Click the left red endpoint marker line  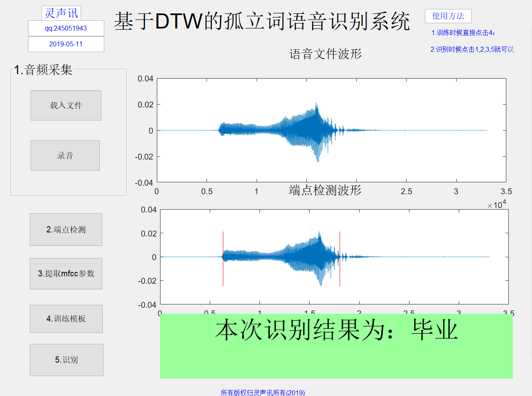[223, 258]
